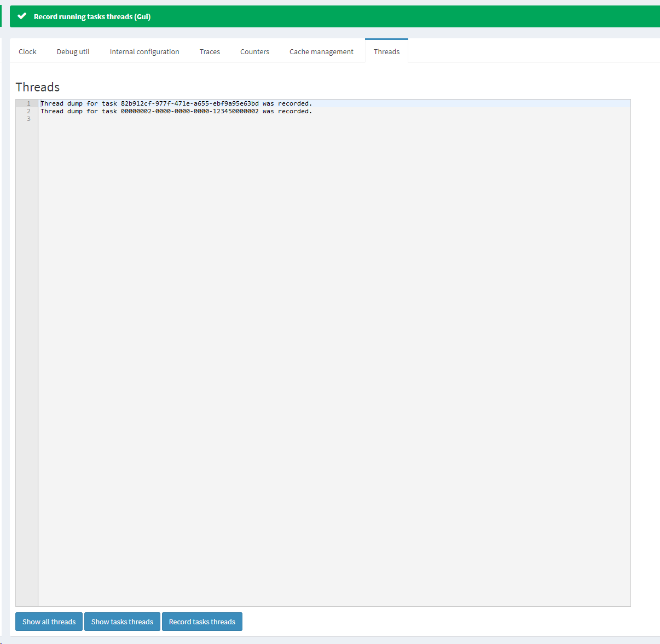Screen dimensions: 660x644
Task: Switch to the Debug util tab
Action: tap(73, 51)
